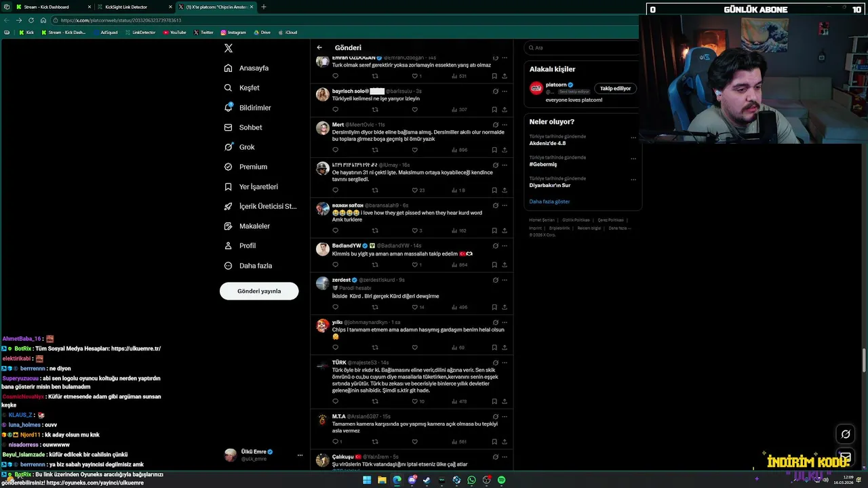Screen dimensions: 868x488
Task: Repost the Mert reply
Action: coord(375,150)
